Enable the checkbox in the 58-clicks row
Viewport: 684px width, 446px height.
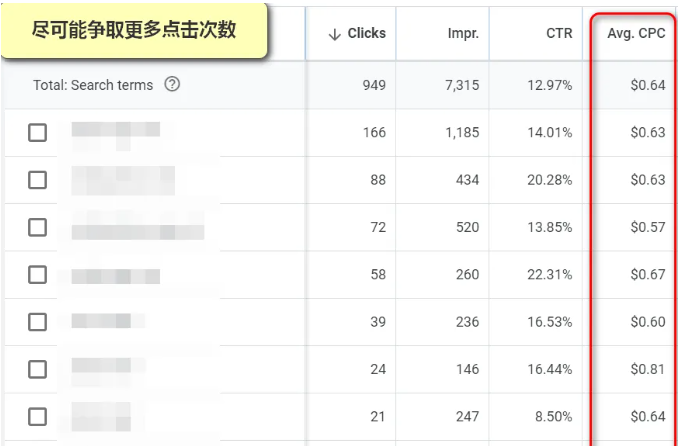37,275
